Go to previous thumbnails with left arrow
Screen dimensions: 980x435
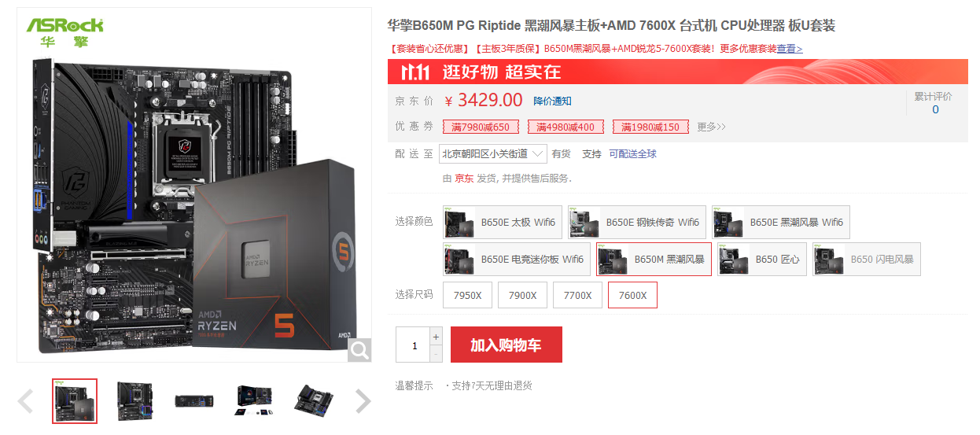point(25,401)
